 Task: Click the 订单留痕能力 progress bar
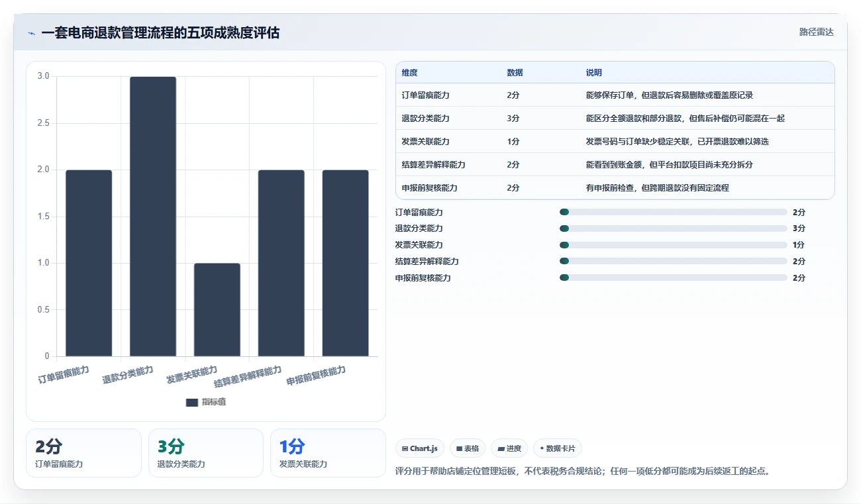(x=673, y=212)
